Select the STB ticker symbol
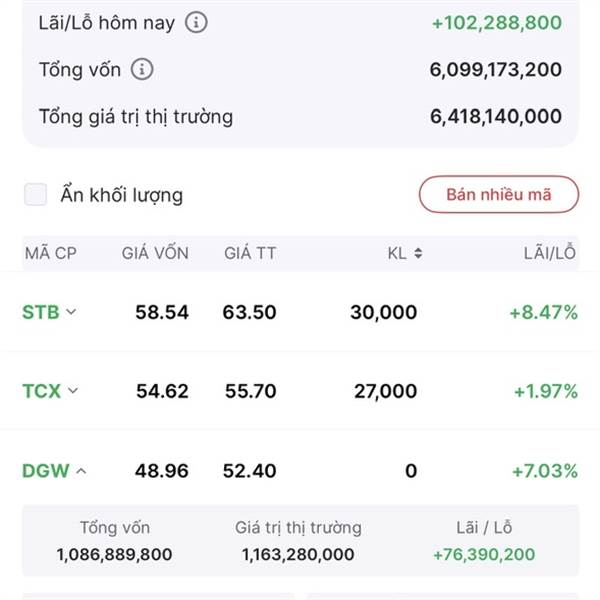 [x=41, y=312]
